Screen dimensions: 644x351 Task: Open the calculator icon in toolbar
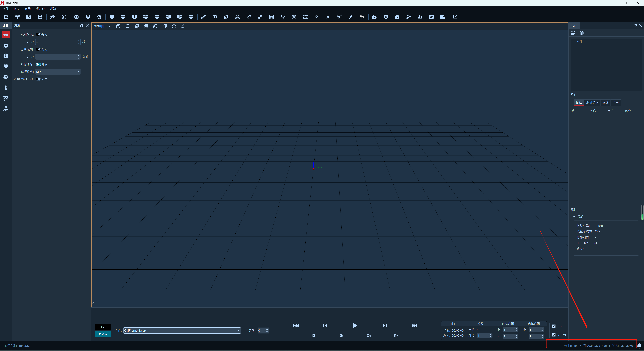pos(272,17)
